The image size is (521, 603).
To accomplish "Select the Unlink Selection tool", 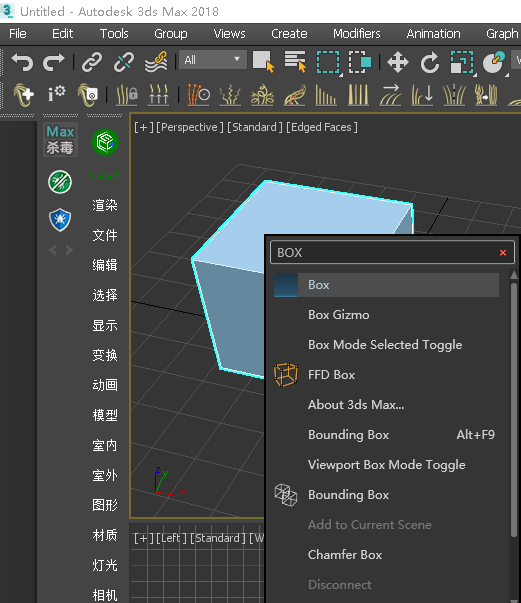I will point(124,62).
